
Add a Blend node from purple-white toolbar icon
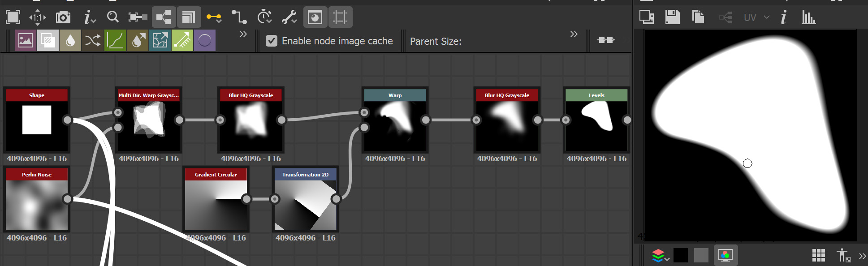coord(48,41)
